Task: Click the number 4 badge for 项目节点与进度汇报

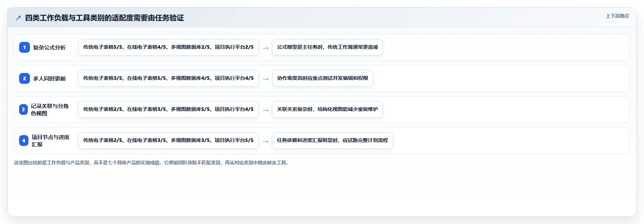Action: [24, 141]
